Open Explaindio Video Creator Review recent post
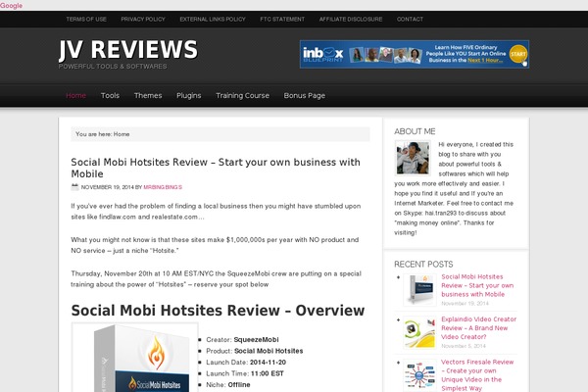 478,328
